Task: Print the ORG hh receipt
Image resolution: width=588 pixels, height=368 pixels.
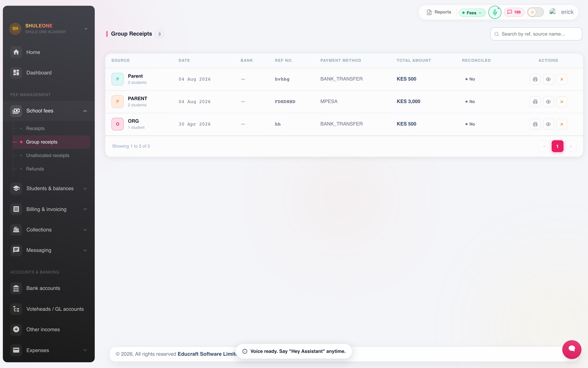Action: tap(535, 124)
